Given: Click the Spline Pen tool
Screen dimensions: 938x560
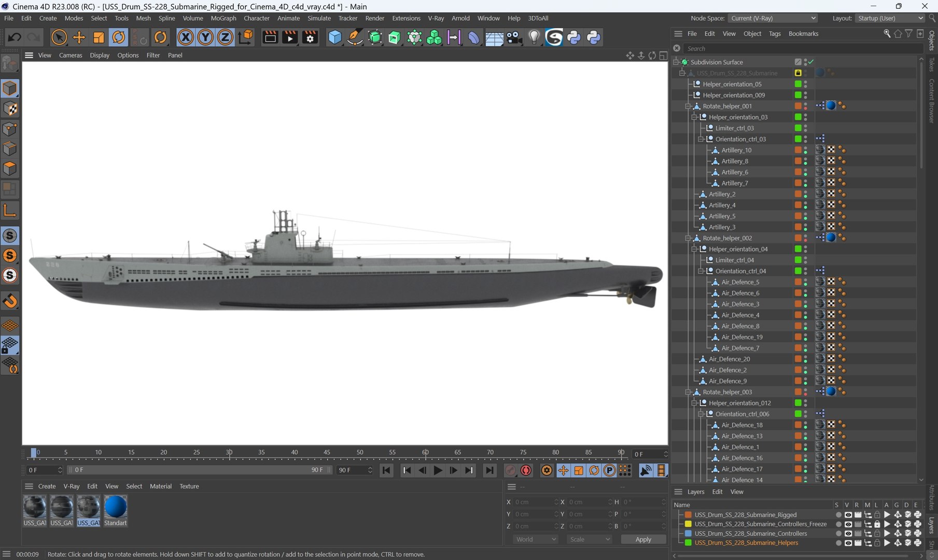Looking at the screenshot, I should [355, 37].
